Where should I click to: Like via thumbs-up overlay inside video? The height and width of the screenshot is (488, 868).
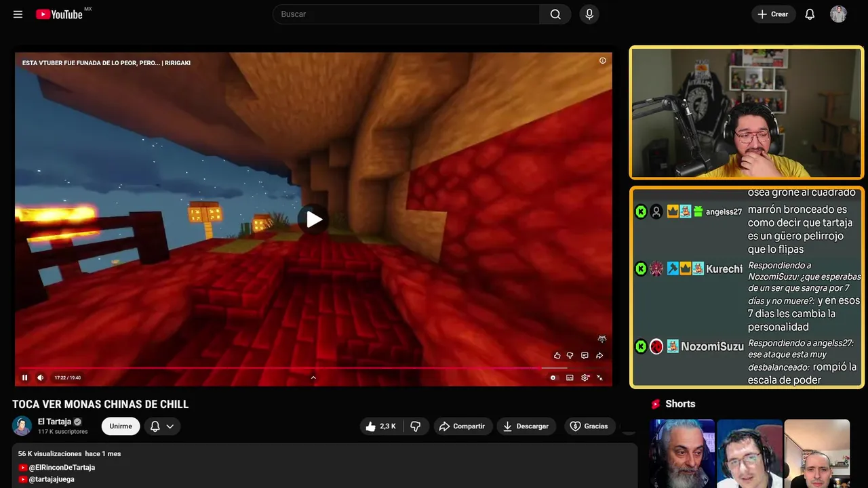coord(557,355)
